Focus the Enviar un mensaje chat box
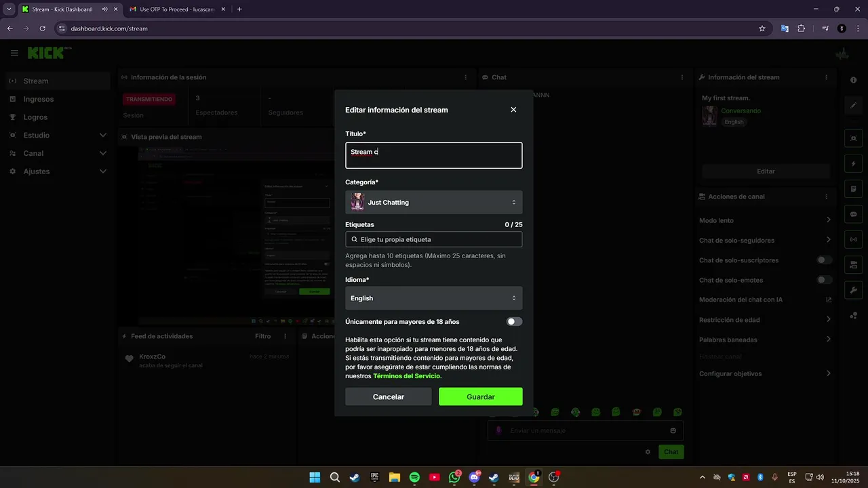 coord(585,430)
